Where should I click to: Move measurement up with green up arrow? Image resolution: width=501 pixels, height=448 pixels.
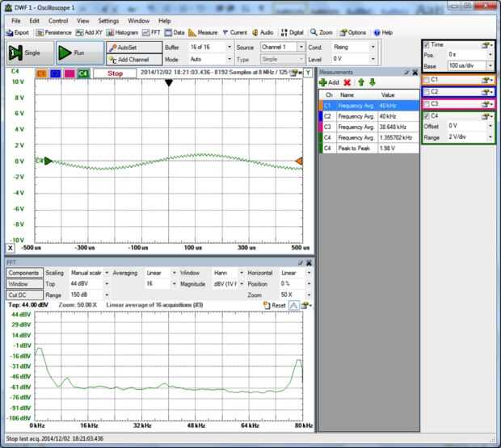(360, 82)
